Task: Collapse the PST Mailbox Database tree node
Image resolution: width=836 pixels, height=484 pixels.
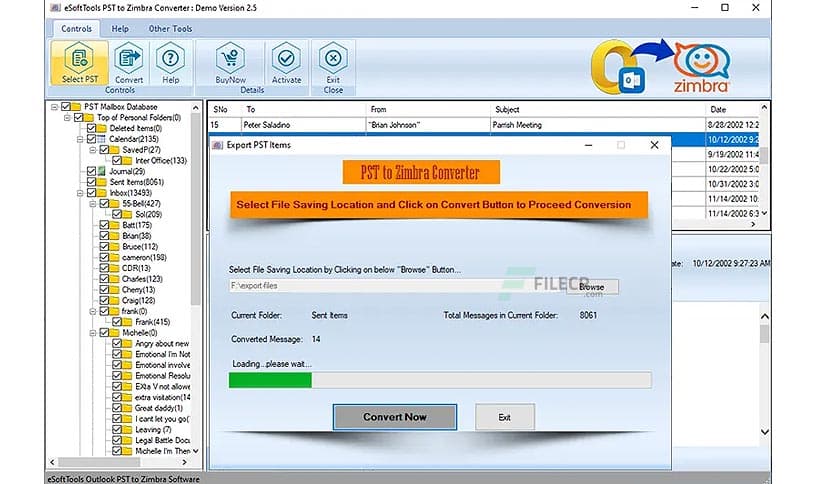Action: [54, 107]
